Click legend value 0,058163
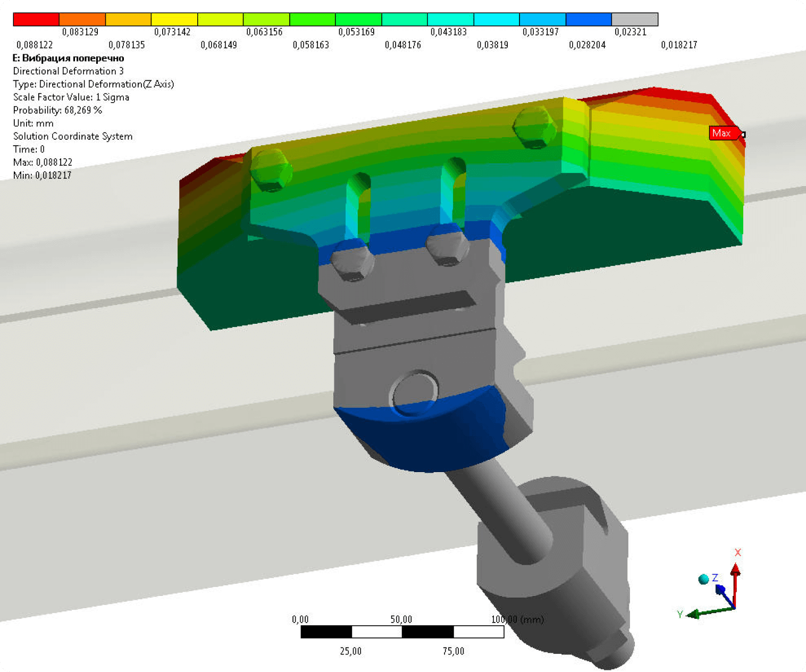Viewport: 806px width, 672px height. click(x=310, y=45)
